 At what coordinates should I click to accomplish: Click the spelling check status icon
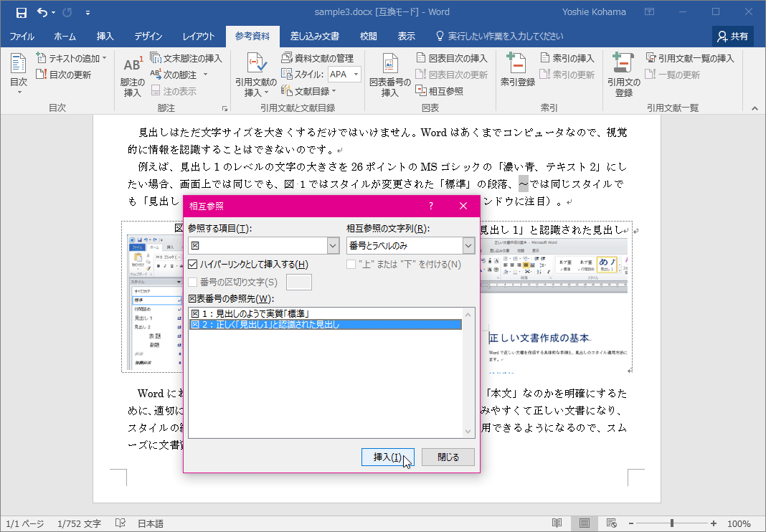click(120, 523)
